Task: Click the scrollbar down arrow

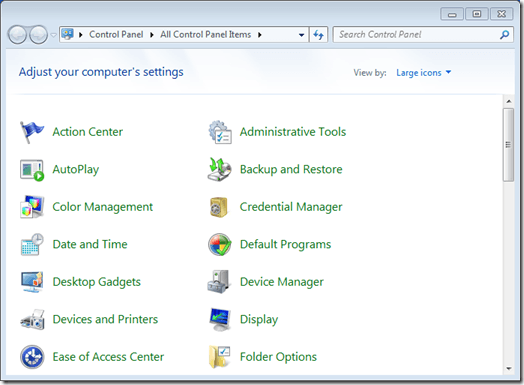Action: click(x=508, y=369)
